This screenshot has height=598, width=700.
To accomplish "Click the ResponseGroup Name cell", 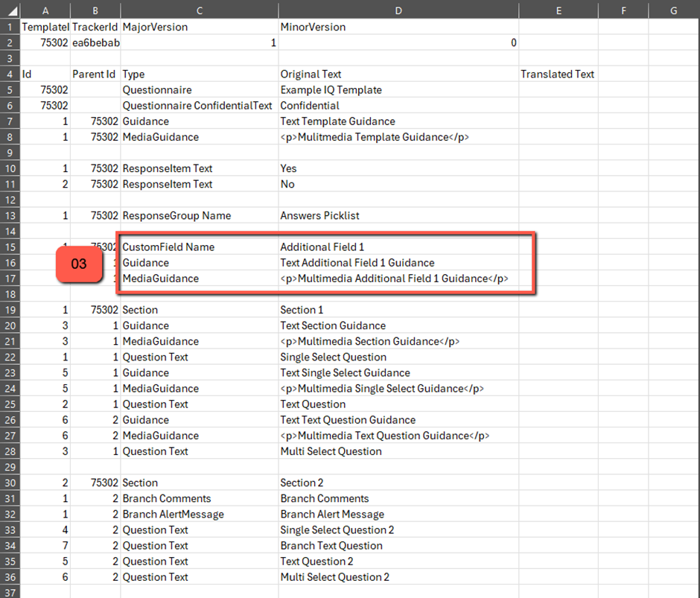I will (199, 216).
